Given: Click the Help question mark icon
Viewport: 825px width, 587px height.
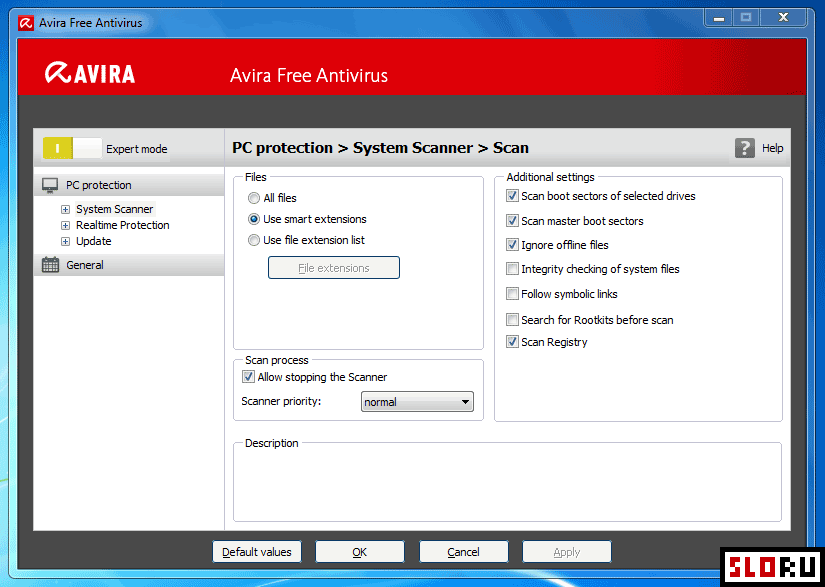Looking at the screenshot, I should coord(744,148).
